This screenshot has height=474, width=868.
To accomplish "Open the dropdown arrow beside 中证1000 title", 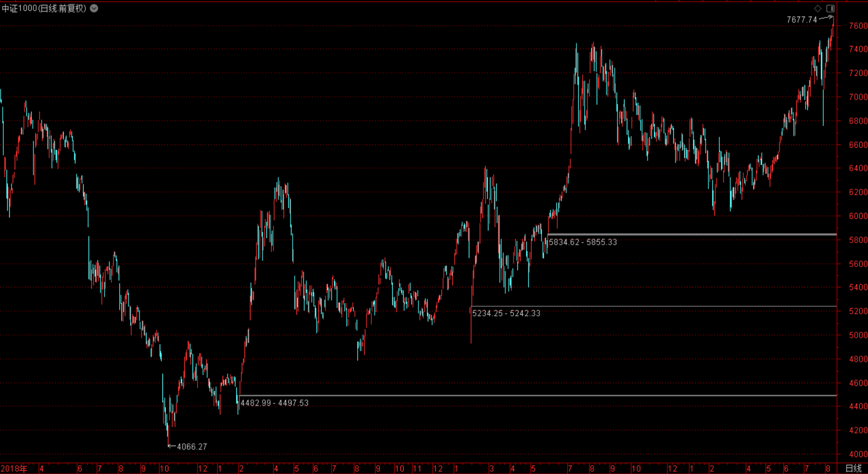I will tap(94, 8).
